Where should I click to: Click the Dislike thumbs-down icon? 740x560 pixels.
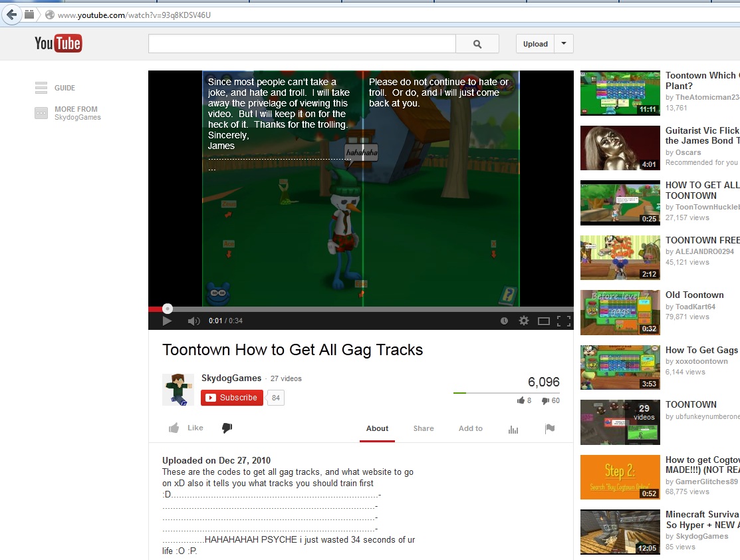227,428
